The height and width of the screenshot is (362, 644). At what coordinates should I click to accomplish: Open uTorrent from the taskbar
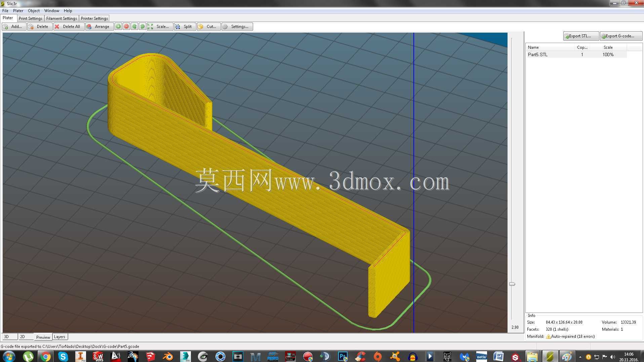(x=28, y=357)
